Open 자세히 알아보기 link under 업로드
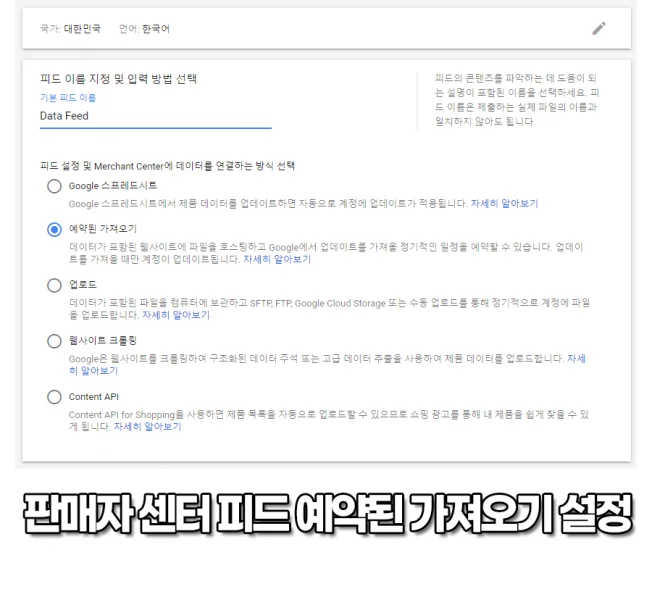Image resolution: width=652 pixels, height=597 pixels. click(x=176, y=315)
